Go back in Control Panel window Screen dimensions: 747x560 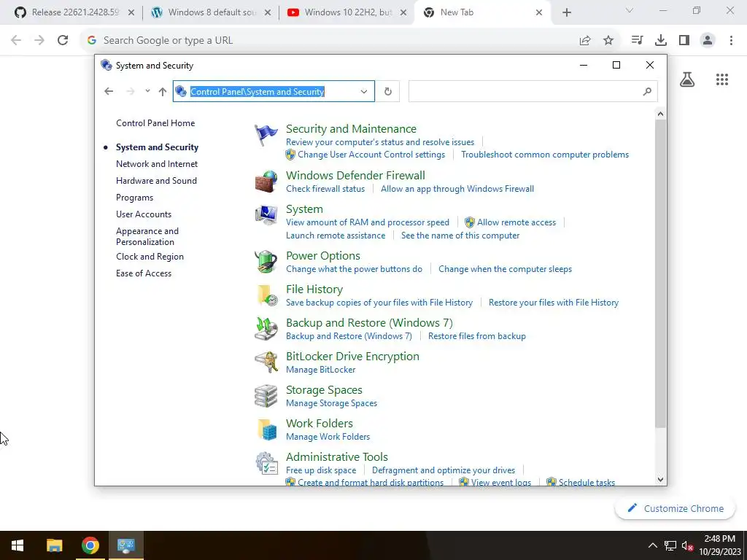coord(109,91)
